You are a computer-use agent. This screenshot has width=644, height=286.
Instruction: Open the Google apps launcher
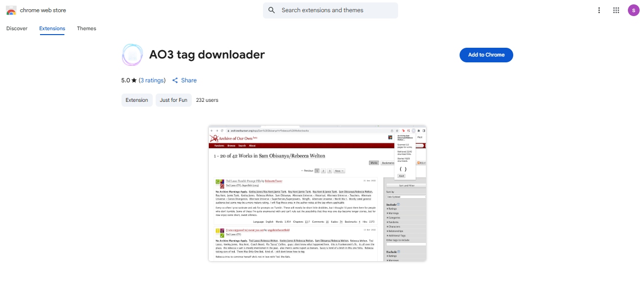click(x=616, y=10)
